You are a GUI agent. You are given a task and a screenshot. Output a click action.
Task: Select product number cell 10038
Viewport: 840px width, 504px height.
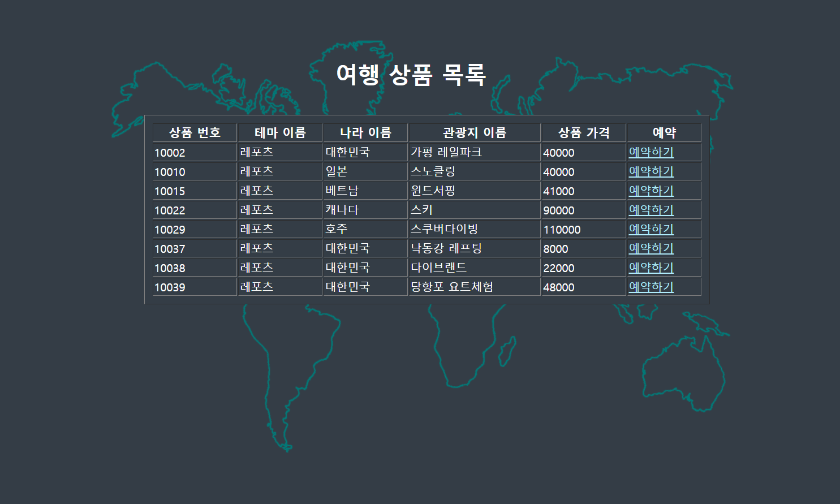[195, 268]
